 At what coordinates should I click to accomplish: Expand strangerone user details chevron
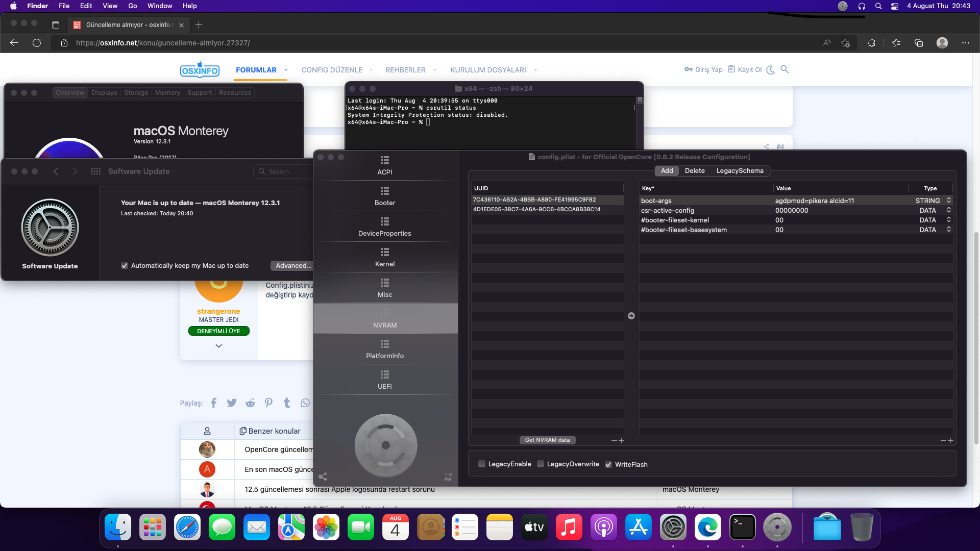tap(218, 346)
